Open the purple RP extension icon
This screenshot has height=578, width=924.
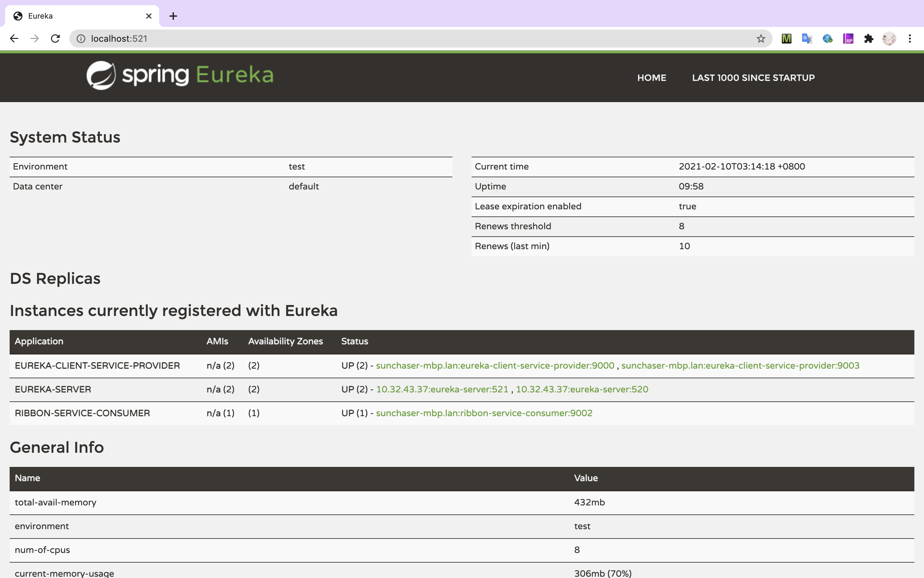pos(848,39)
